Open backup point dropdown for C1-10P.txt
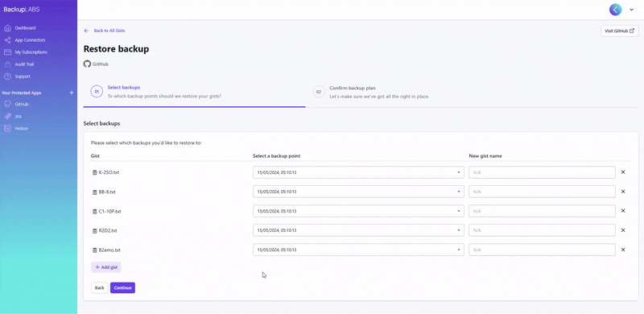Image resolution: width=644 pixels, height=314 pixels. 358,211
